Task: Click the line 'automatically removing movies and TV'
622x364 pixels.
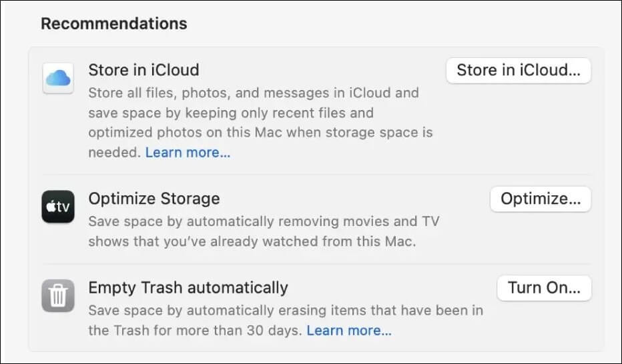Action: pos(264,221)
